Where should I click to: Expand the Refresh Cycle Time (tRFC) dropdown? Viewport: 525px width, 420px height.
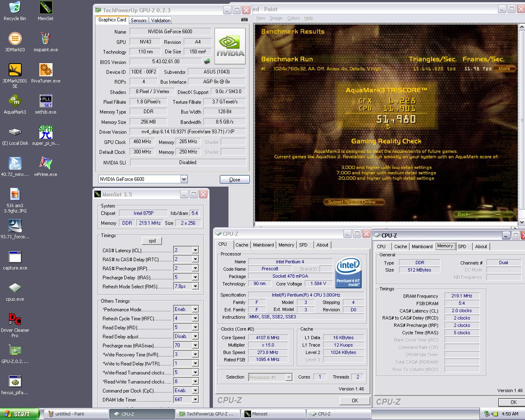click(x=195, y=318)
